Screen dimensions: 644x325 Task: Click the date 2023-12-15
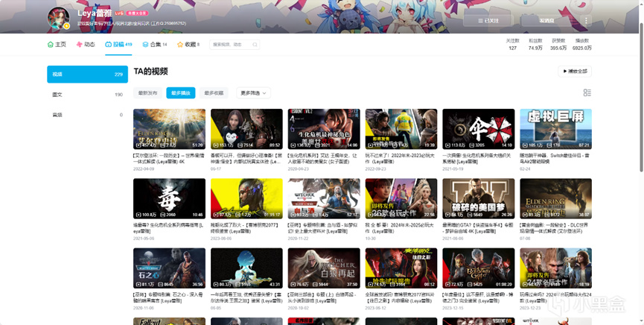pyautogui.click(x=452, y=308)
